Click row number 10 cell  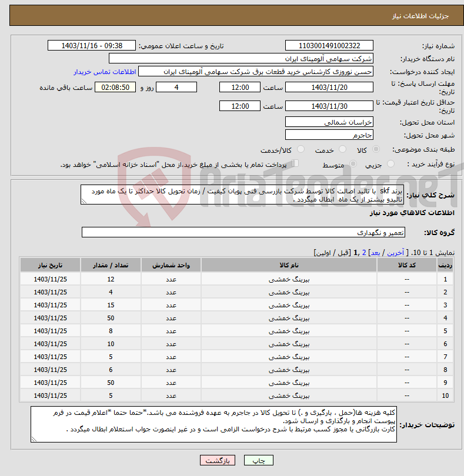coord(445,395)
